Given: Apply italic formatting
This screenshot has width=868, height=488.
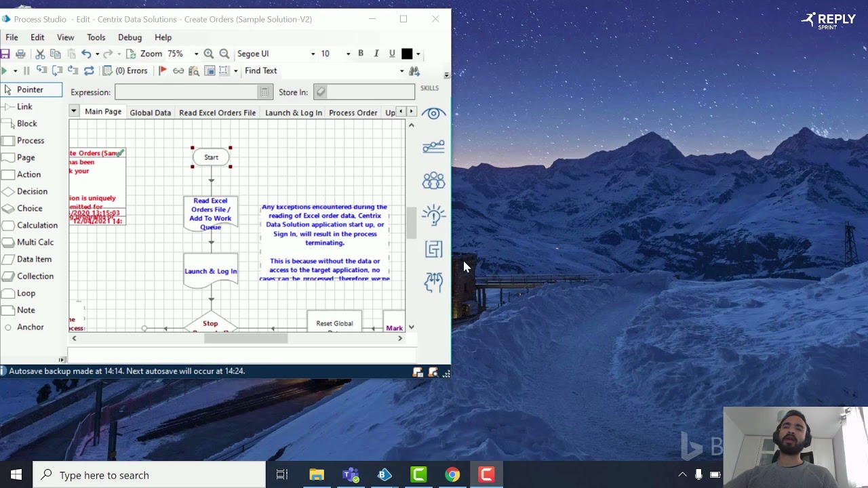Looking at the screenshot, I should click(376, 54).
